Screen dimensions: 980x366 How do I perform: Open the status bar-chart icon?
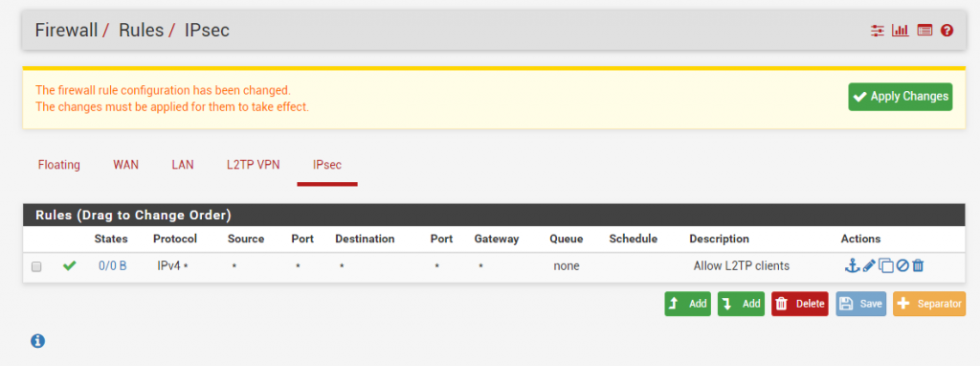pos(900,30)
